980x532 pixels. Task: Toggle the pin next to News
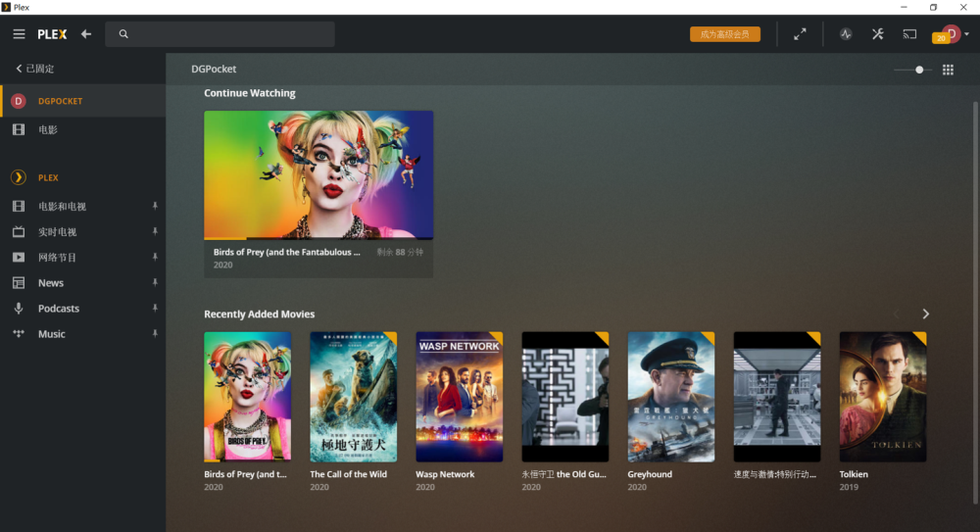coord(155,282)
